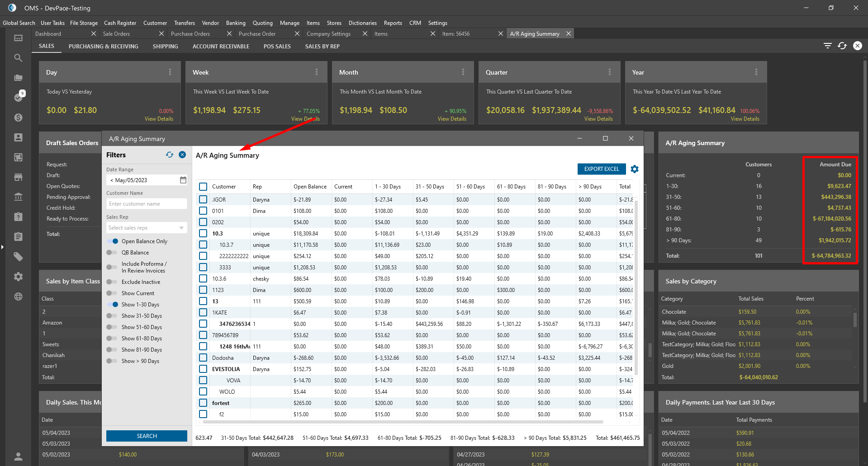
Task: Click the horizontal scrollbar under the aging table
Action: [403, 422]
